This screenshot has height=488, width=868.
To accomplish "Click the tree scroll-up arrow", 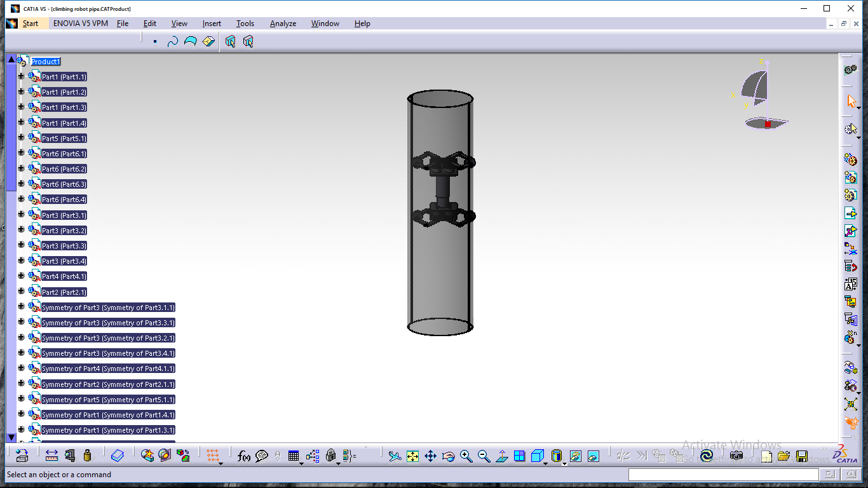I will pos(11,59).
